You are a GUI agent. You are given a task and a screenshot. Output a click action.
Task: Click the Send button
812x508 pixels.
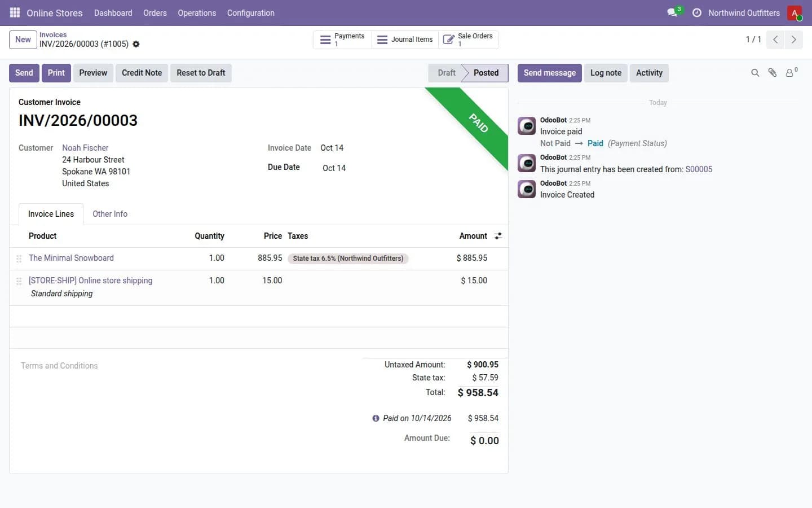tap(24, 73)
